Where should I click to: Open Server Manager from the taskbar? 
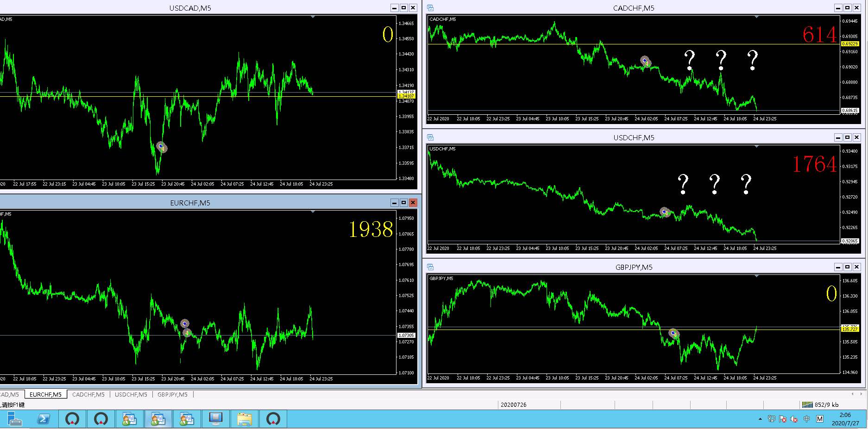[15, 419]
